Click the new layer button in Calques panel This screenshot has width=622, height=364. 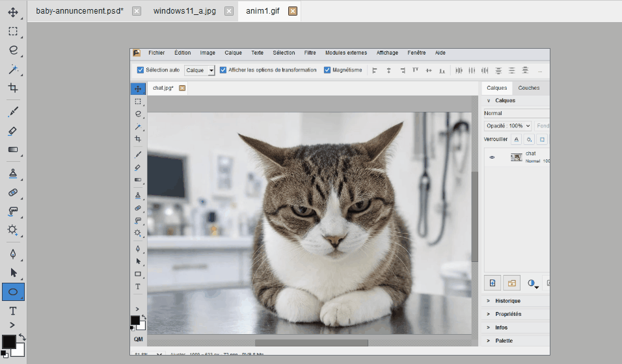[x=493, y=283]
